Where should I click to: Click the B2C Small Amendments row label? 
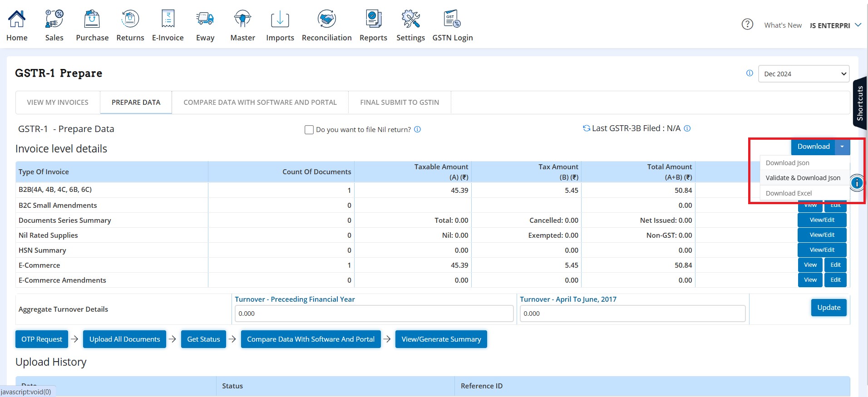[x=58, y=206]
